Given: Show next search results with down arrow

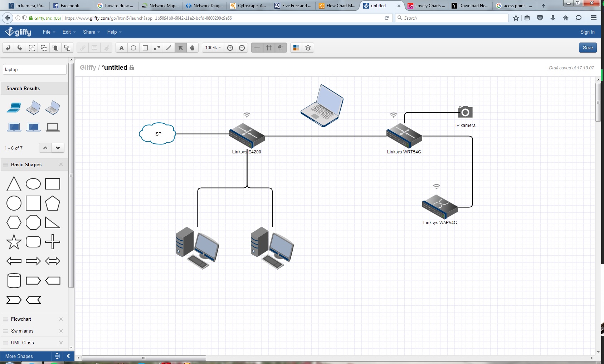Looking at the screenshot, I should tap(58, 148).
